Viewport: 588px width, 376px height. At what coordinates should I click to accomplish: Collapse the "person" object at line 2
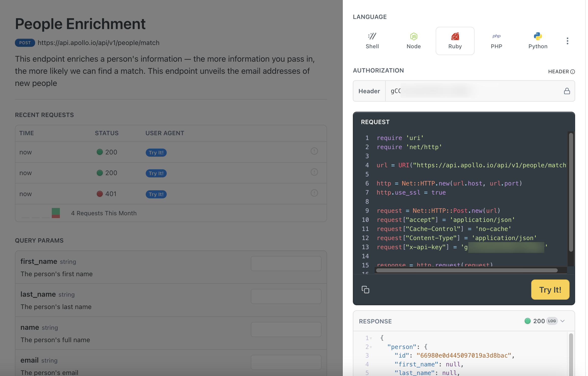371,347
